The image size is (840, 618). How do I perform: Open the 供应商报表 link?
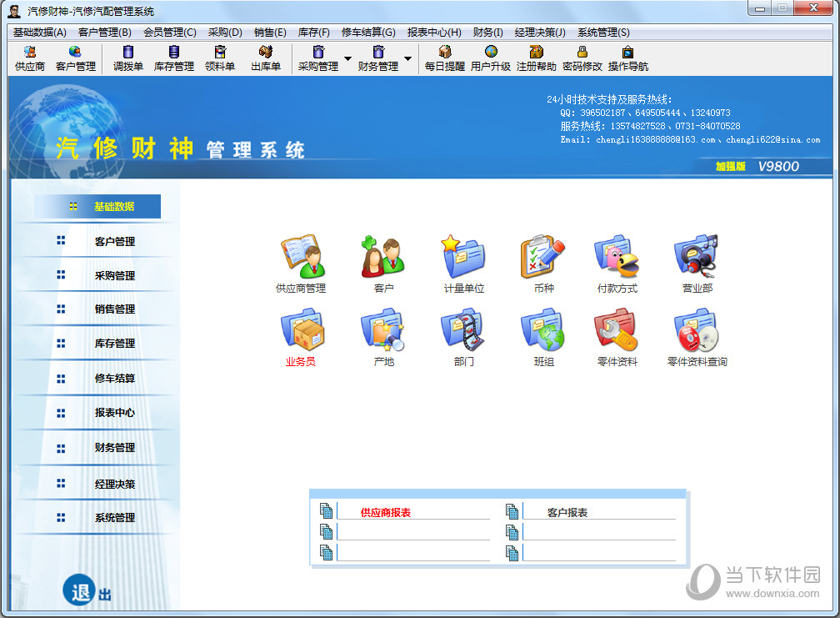(x=385, y=513)
